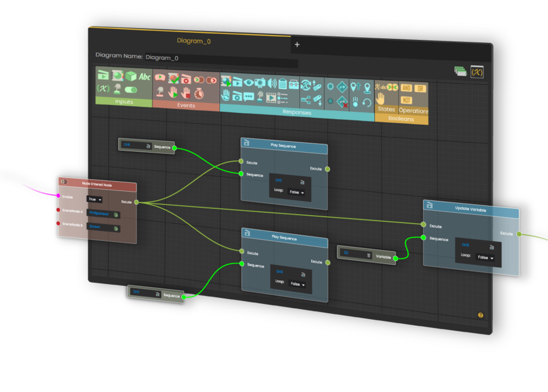Switch to the Diagram_0 tab
The height and width of the screenshot is (392, 548).
193,41
